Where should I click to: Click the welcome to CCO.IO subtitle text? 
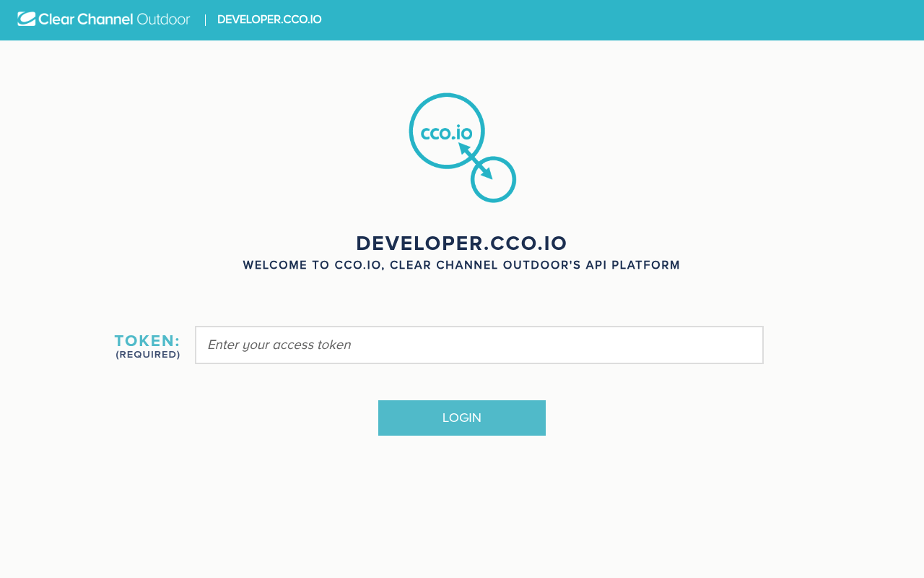point(462,265)
